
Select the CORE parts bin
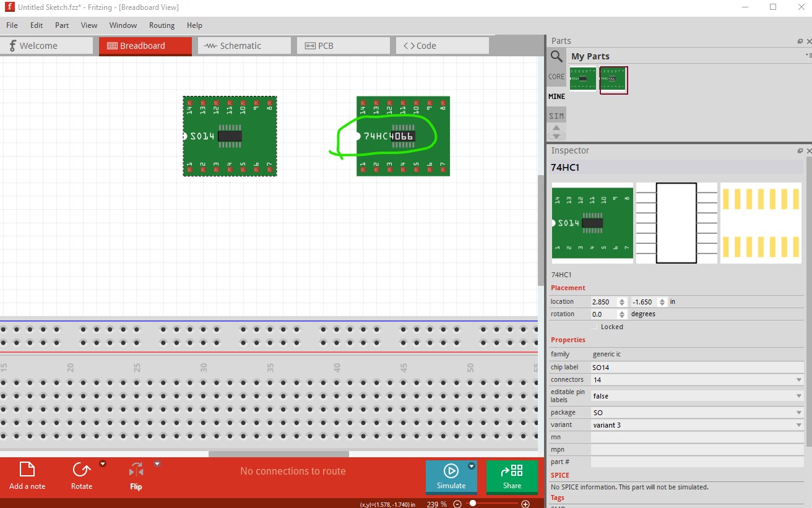(556, 77)
